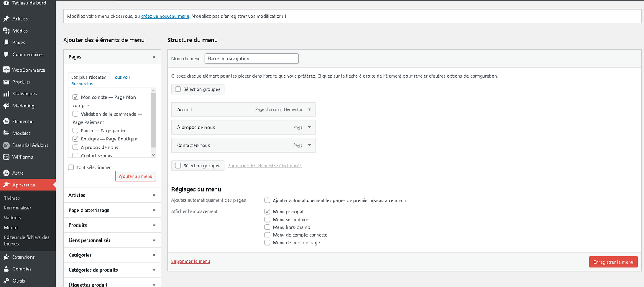Enable auto-add first-level pages checkbox
644x287 pixels.
[267, 200]
